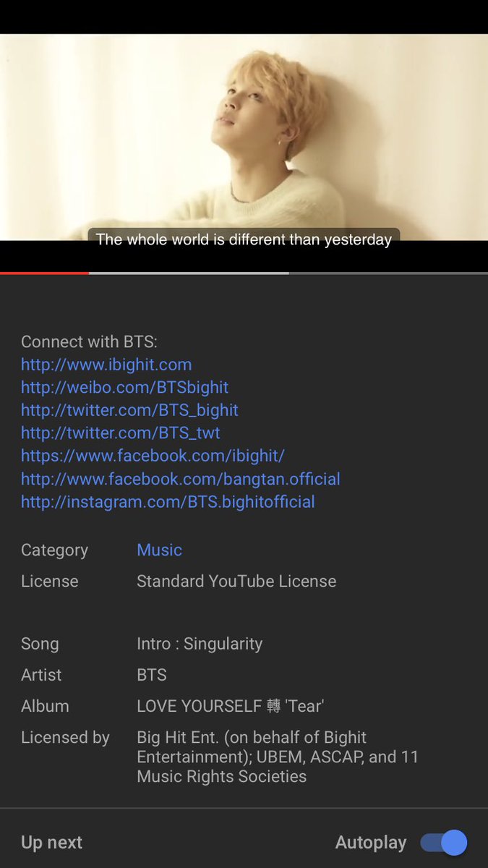The height and width of the screenshot is (868, 488).
Task: Open the weibo.com/BTSbighit link
Action: tap(125, 388)
